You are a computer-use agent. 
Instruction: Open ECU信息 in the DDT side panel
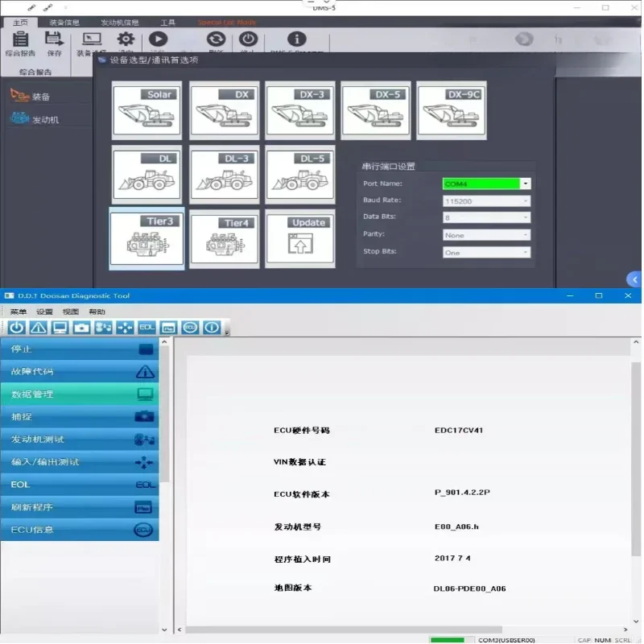pos(80,530)
